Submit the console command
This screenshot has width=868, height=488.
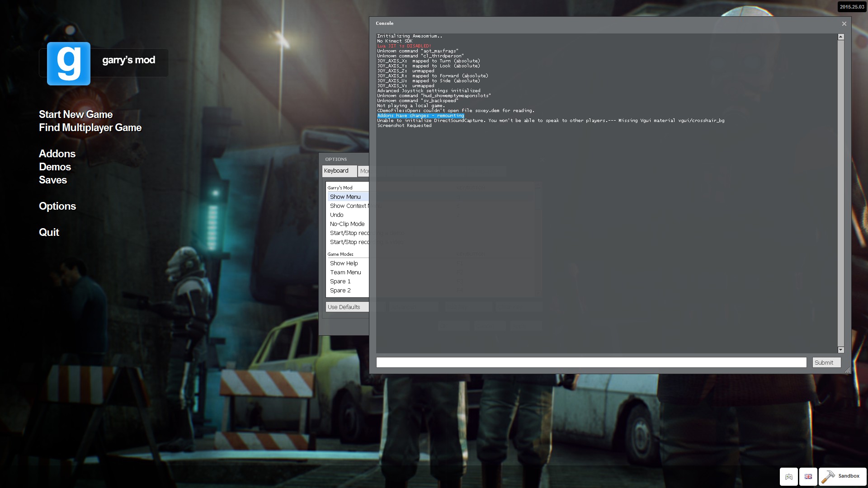tap(826, 362)
